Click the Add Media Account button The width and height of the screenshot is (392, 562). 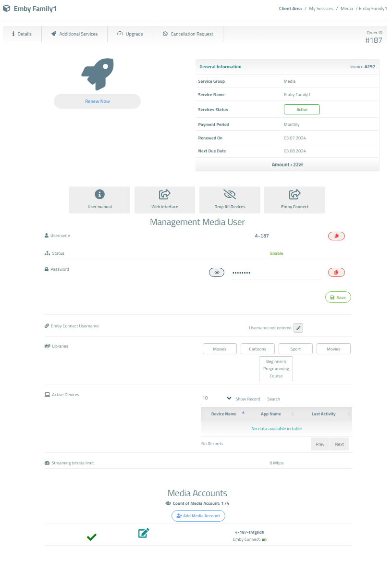[x=198, y=516]
